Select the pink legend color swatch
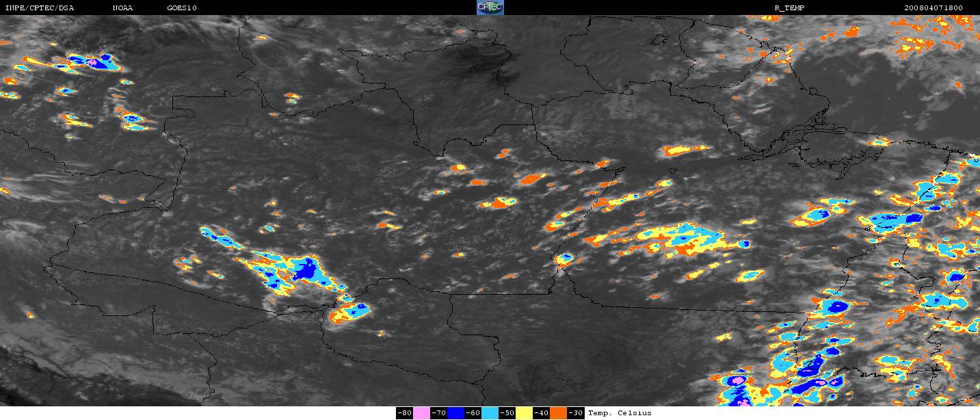This screenshot has height=420, width=980. tap(421, 413)
